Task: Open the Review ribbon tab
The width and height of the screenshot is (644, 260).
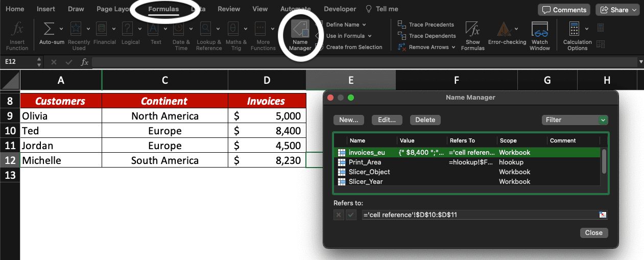Action: pyautogui.click(x=229, y=9)
